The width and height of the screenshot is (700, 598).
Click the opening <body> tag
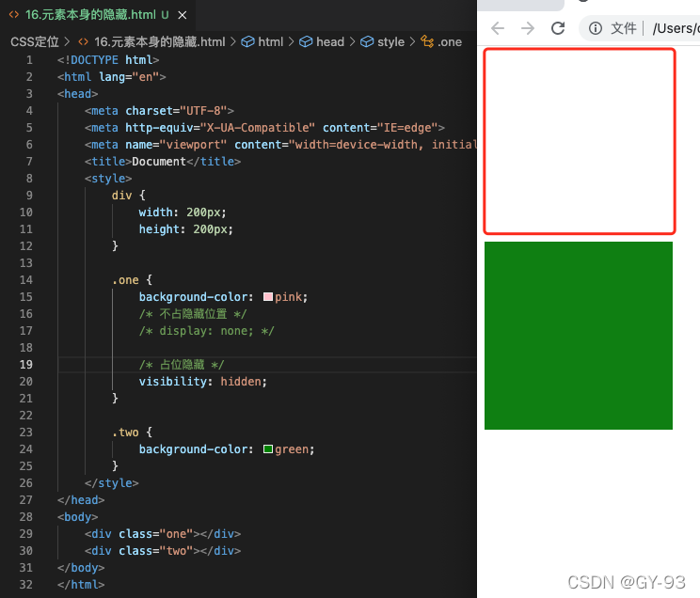[77, 517]
